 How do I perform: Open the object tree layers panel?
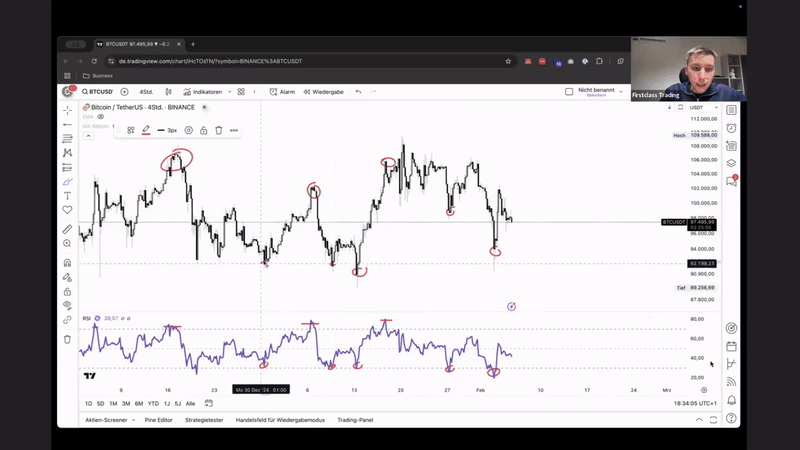coord(732,163)
